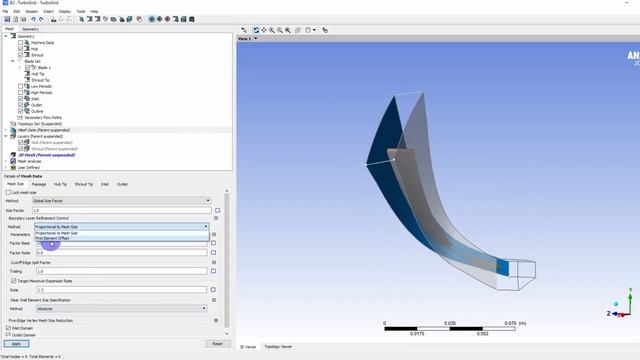This screenshot has width=640, height=360.
Task: Uncheck the Shroud geometry checkbox
Action: click(20, 55)
